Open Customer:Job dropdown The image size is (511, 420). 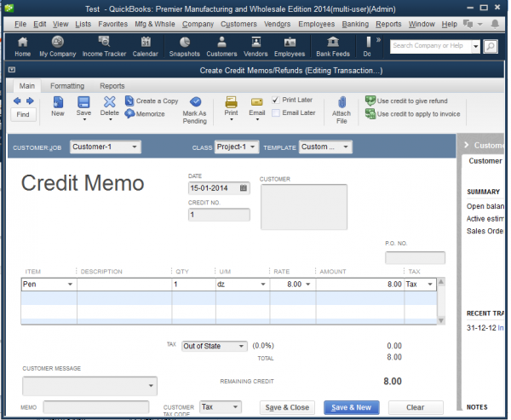[x=135, y=147]
